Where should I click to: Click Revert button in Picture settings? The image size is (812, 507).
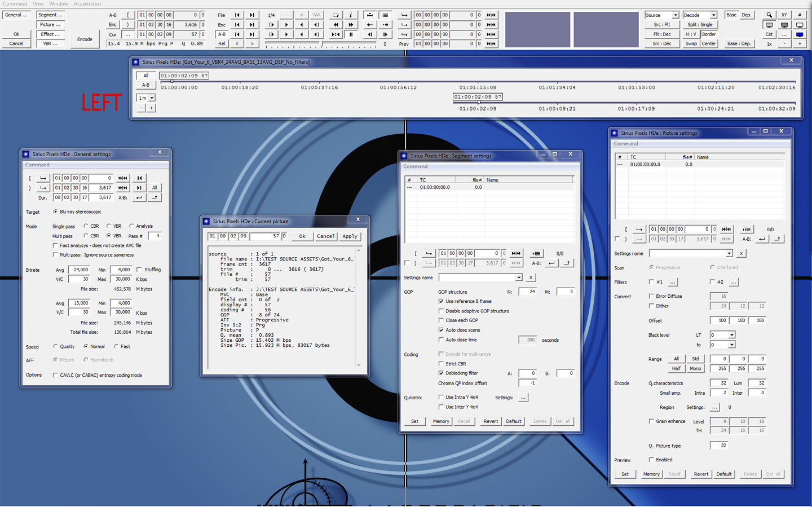point(701,474)
